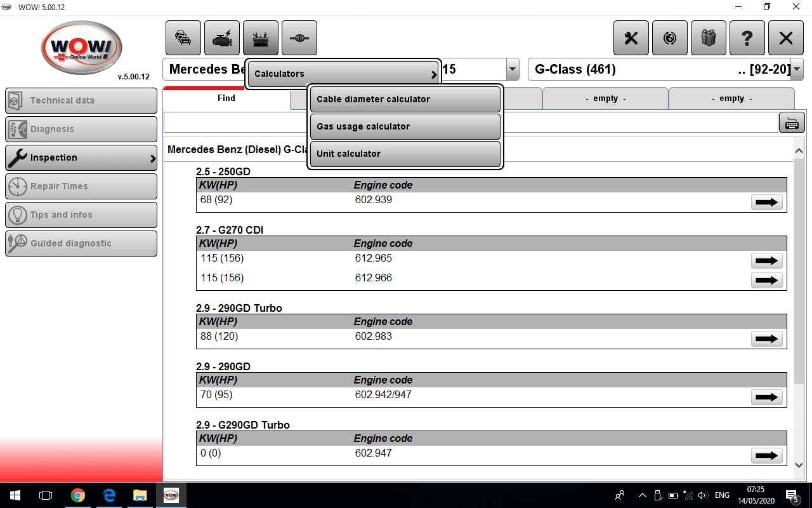Expand the Calculators submenu arrow

click(434, 73)
